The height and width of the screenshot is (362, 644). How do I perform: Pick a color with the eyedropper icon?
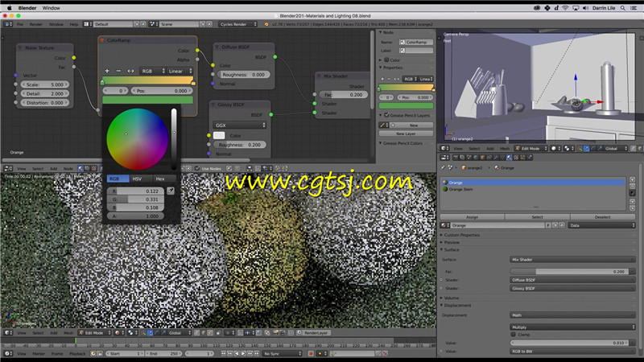tap(171, 191)
